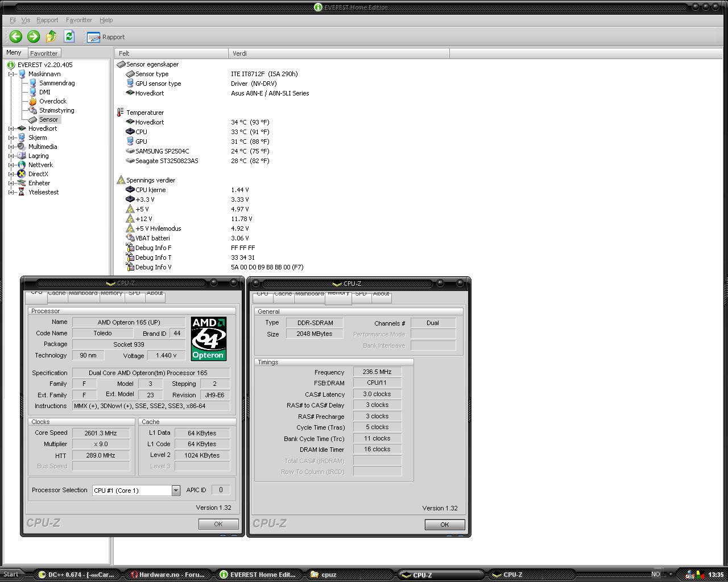The image size is (728, 582).
Task: Click the Spennings verdier warning icon
Action: (x=121, y=180)
